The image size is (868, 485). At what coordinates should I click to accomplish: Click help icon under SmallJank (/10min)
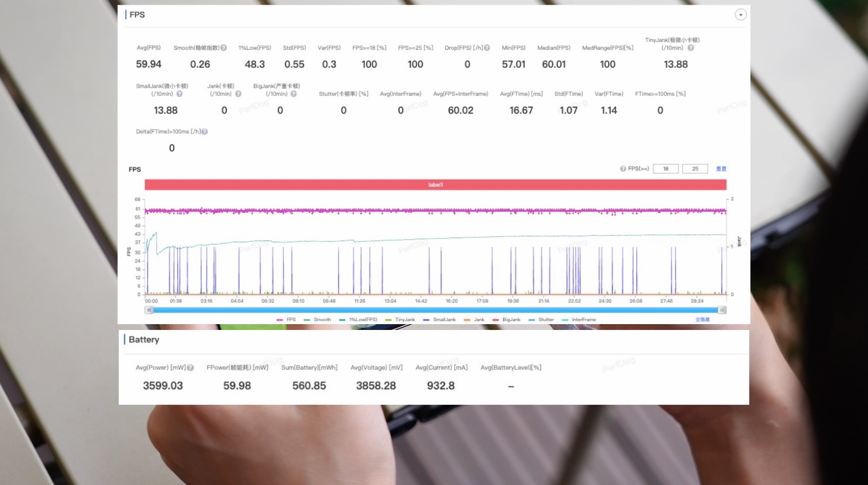coord(180,94)
